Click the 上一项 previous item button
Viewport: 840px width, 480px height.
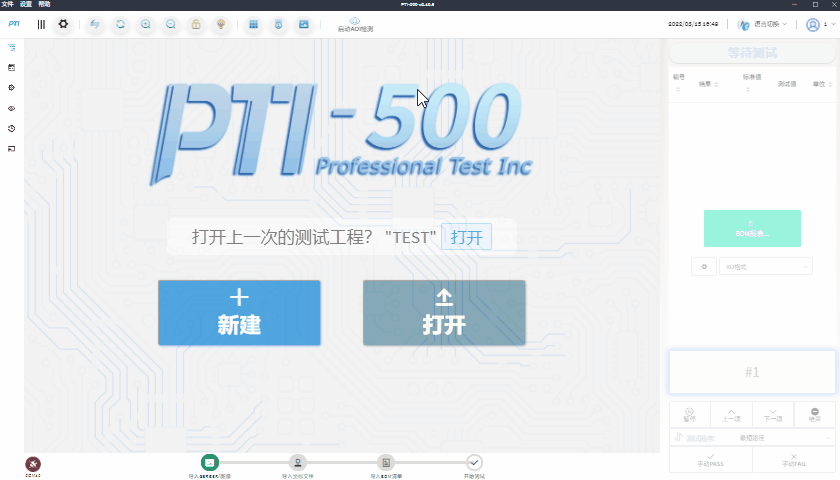(731, 415)
